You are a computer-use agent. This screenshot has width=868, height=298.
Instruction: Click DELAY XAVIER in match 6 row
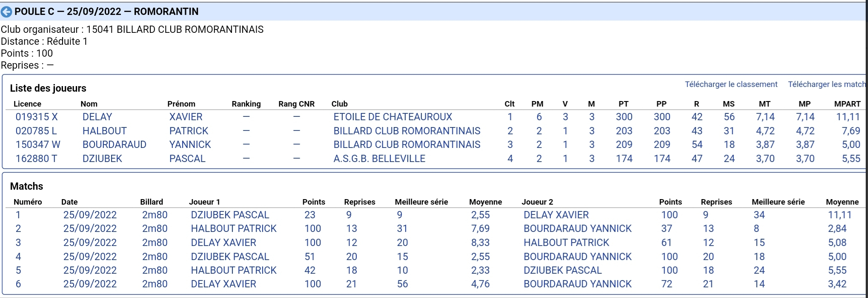tap(223, 284)
